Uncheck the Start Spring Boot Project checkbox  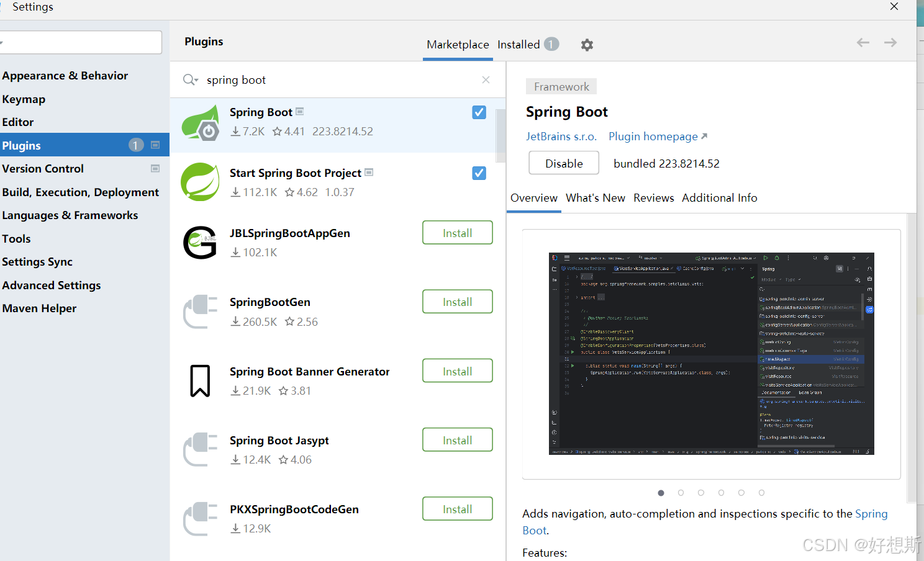(x=479, y=173)
